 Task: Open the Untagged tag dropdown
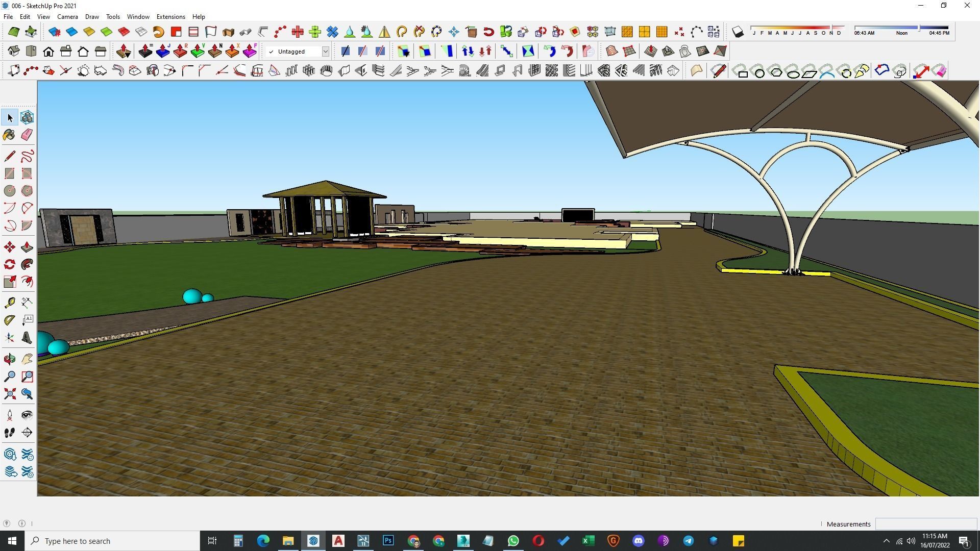(x=325, y=52)
